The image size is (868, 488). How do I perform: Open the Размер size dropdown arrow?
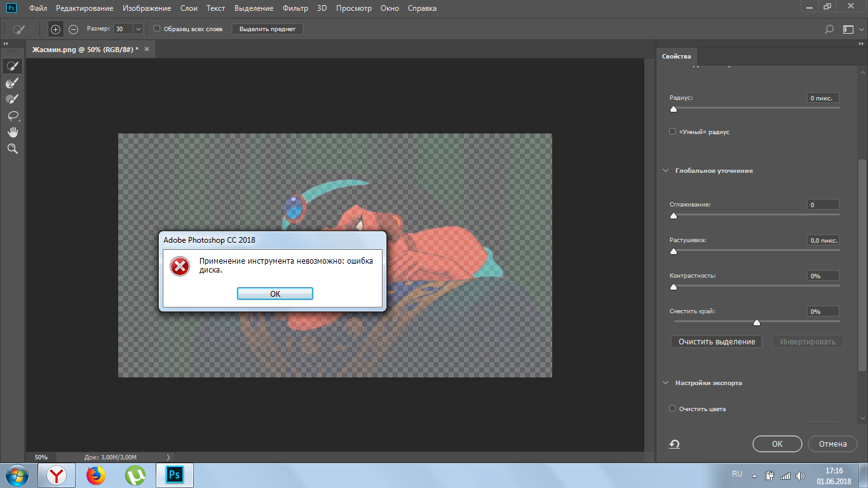[x=138, y=29]
